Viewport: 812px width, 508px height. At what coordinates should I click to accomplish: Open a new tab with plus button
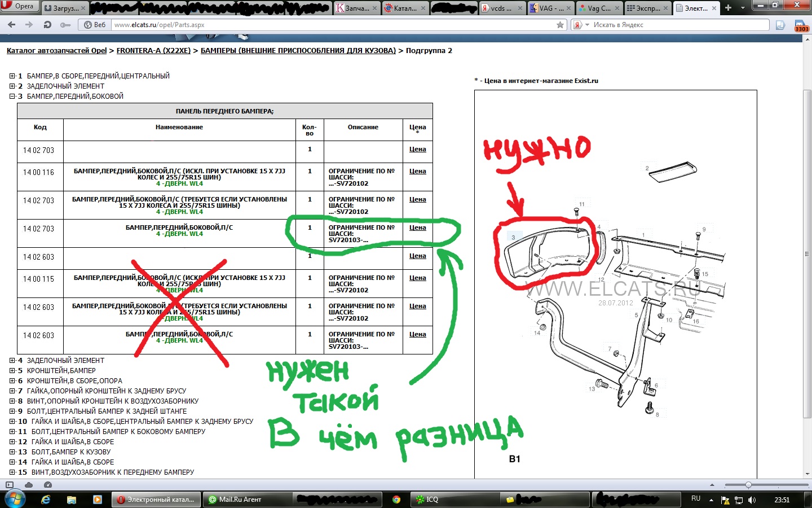728,8
